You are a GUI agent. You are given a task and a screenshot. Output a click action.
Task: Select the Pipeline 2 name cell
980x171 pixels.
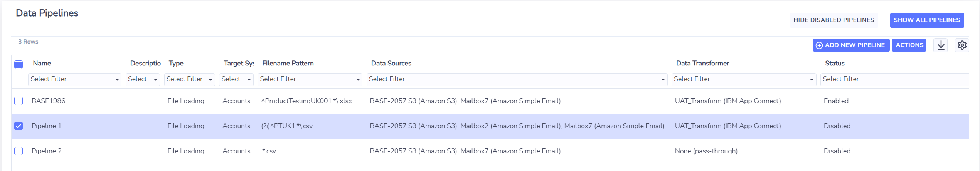pos(47,151)
